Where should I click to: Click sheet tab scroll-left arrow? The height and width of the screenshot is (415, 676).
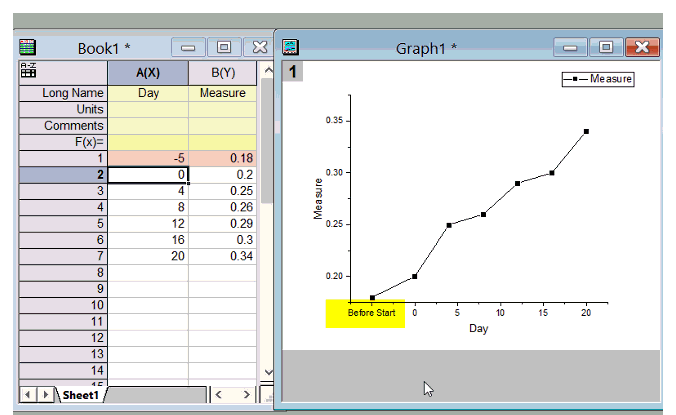click(28, 395)
